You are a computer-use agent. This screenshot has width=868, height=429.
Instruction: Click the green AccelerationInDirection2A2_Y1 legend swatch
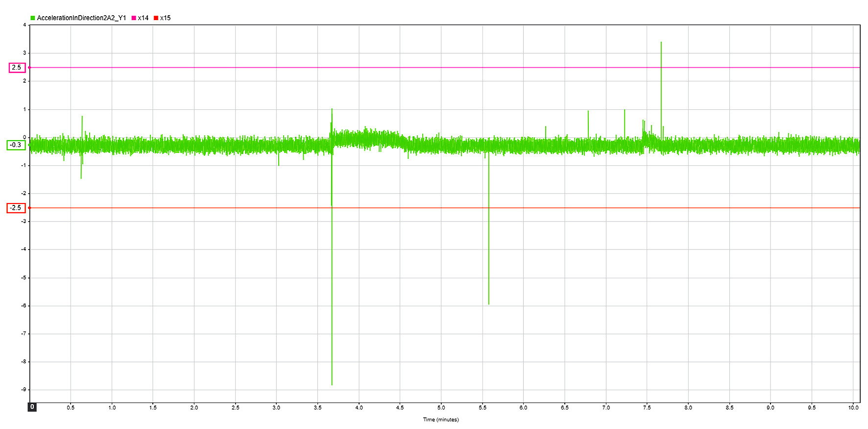(33, 18)
